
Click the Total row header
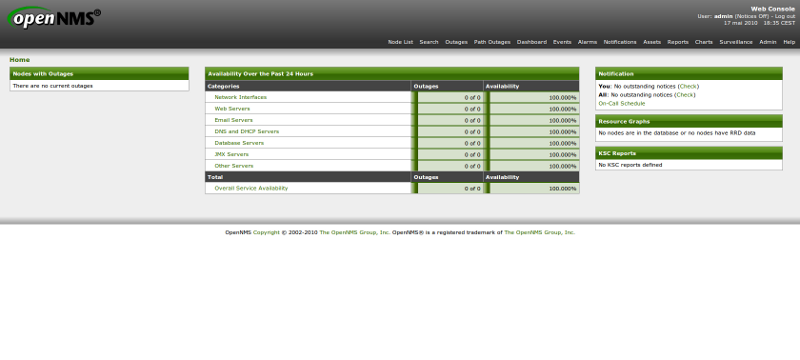point(308,177)
